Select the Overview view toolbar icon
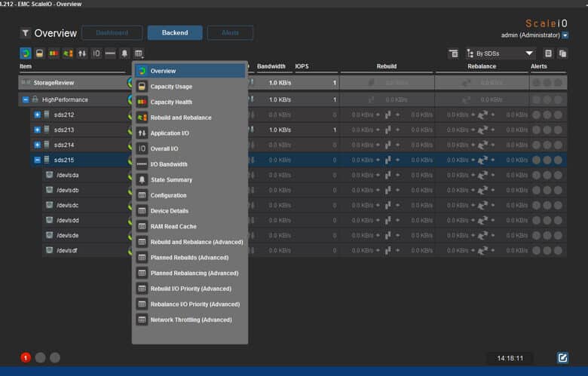The width and height of the screenshot is (588, 376). pyautogui.click(x=26, y=53)
